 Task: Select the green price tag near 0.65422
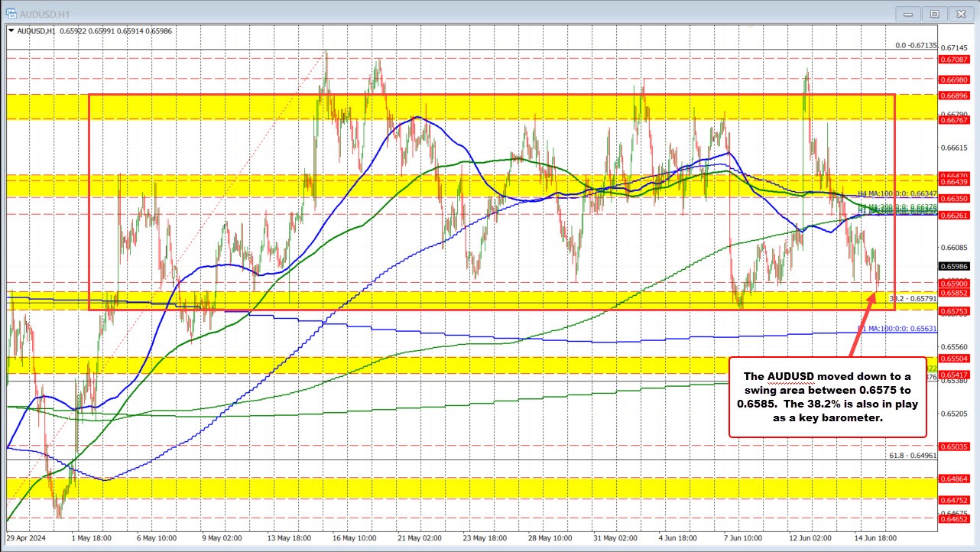click(x=933, y=368)
